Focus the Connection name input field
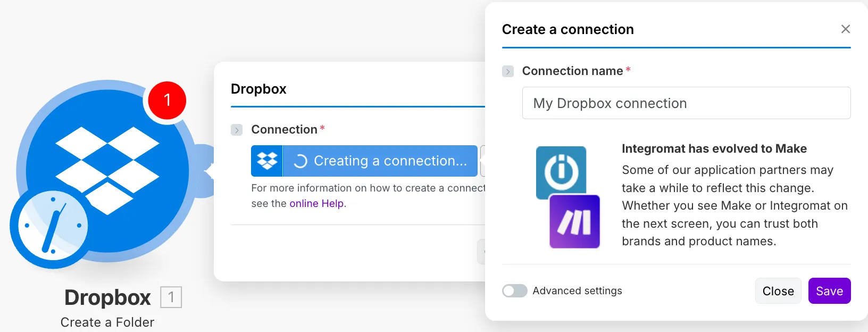868x332 pixels. tap(686, 103)
